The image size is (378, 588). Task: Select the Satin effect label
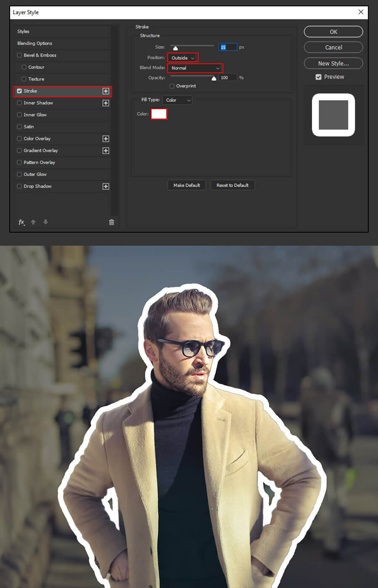tap(29, 126)
